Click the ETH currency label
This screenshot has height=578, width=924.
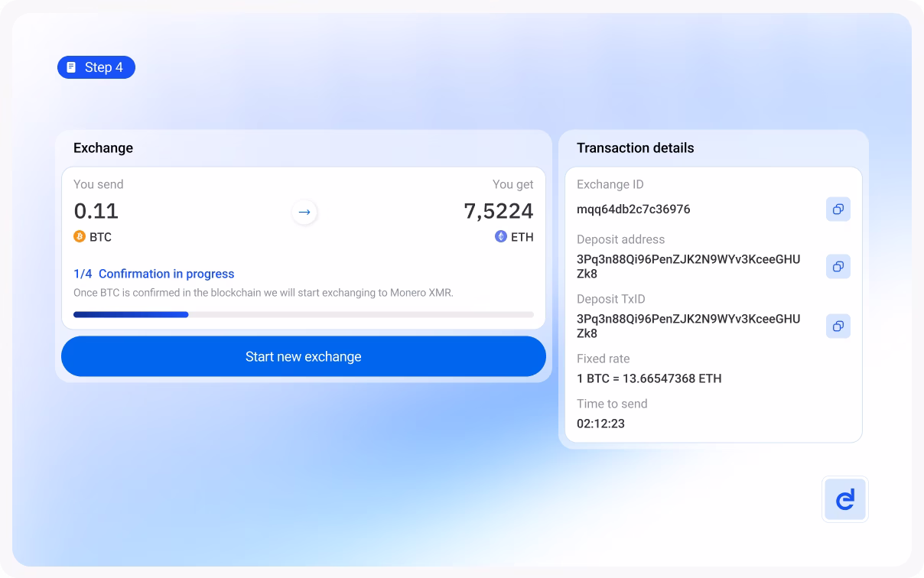[522, 237]
